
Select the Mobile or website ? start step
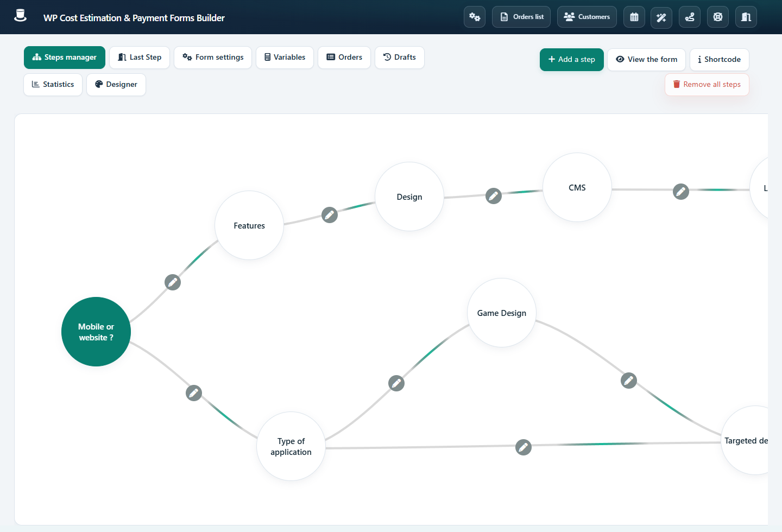pos(96,332)
